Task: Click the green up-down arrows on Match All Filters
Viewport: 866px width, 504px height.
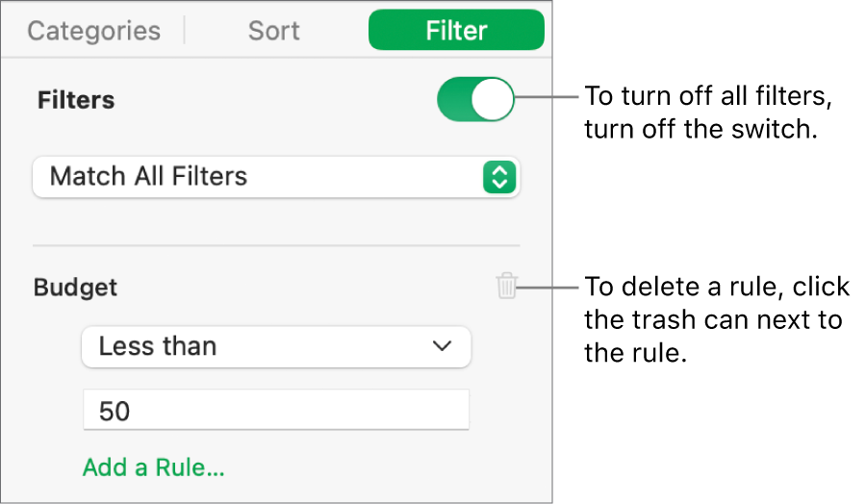Action: (x=499, y=177)
